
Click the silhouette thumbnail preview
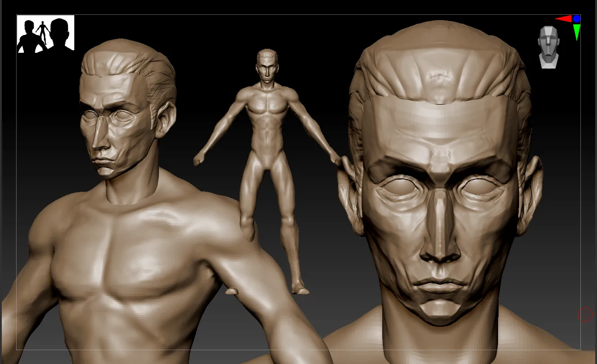(x=46, y=34)
